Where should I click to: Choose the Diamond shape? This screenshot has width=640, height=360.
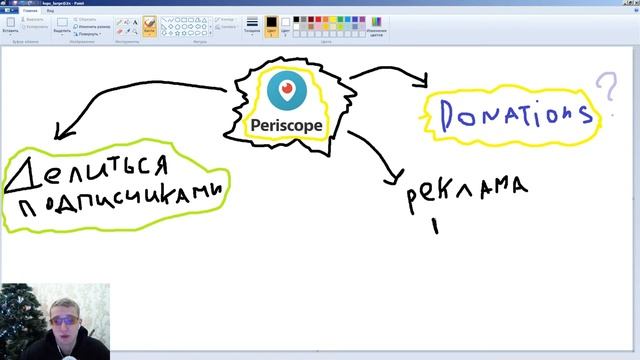pos(171,27)
